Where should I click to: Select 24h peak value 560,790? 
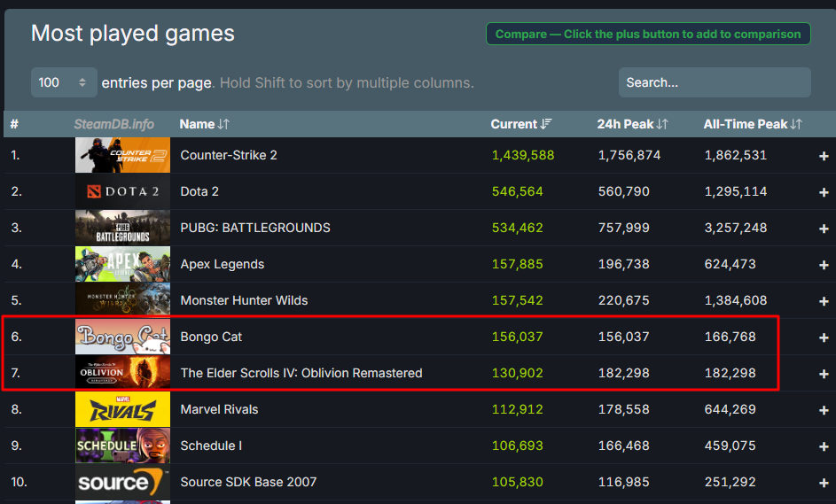pos(624,191)
